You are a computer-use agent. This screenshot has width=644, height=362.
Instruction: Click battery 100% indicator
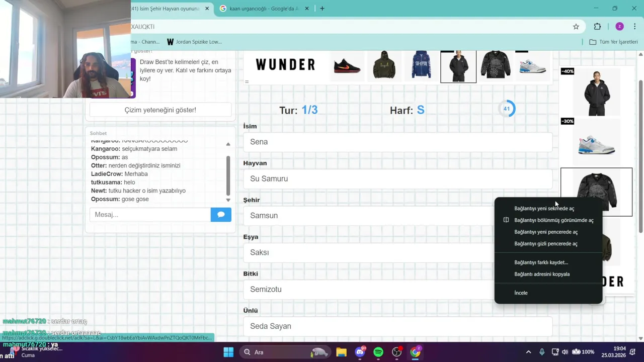(583, 352)
